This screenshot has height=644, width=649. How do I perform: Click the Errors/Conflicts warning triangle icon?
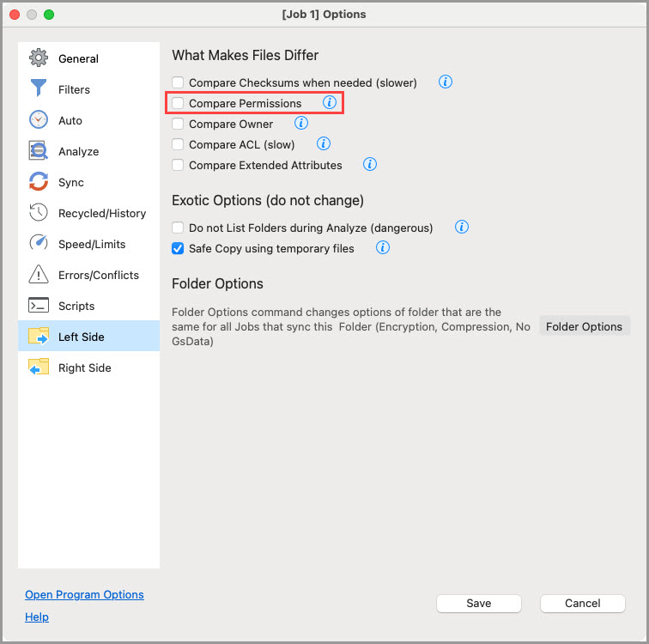[39, 275]
